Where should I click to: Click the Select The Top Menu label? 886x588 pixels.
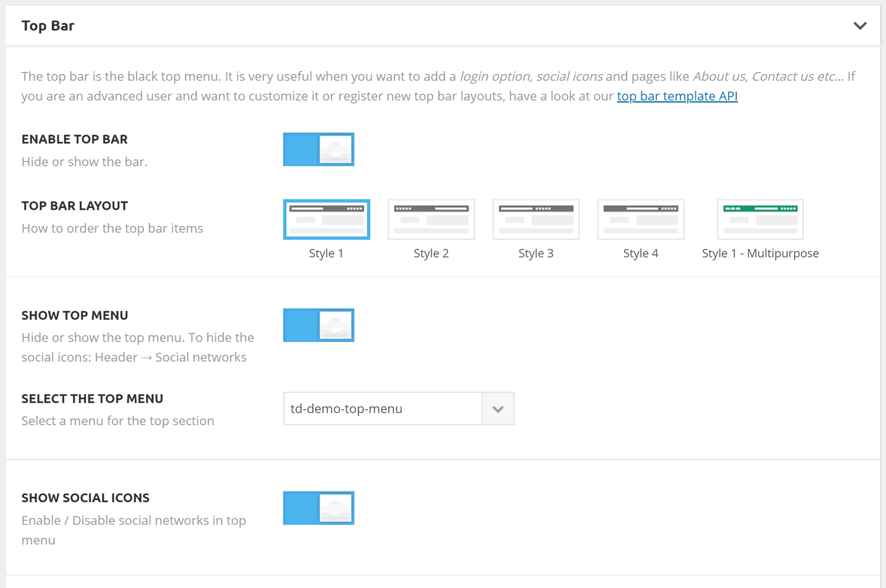92,399
